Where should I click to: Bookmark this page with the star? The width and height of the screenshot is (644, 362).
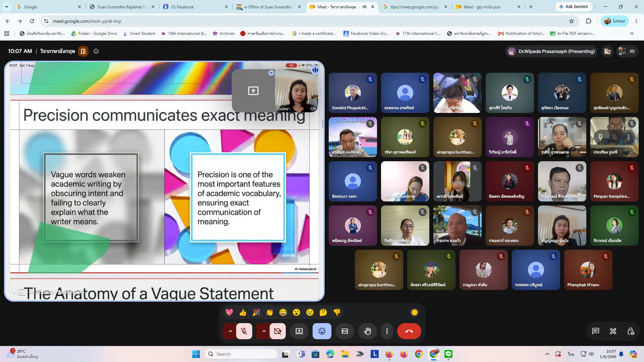point(572,21)
